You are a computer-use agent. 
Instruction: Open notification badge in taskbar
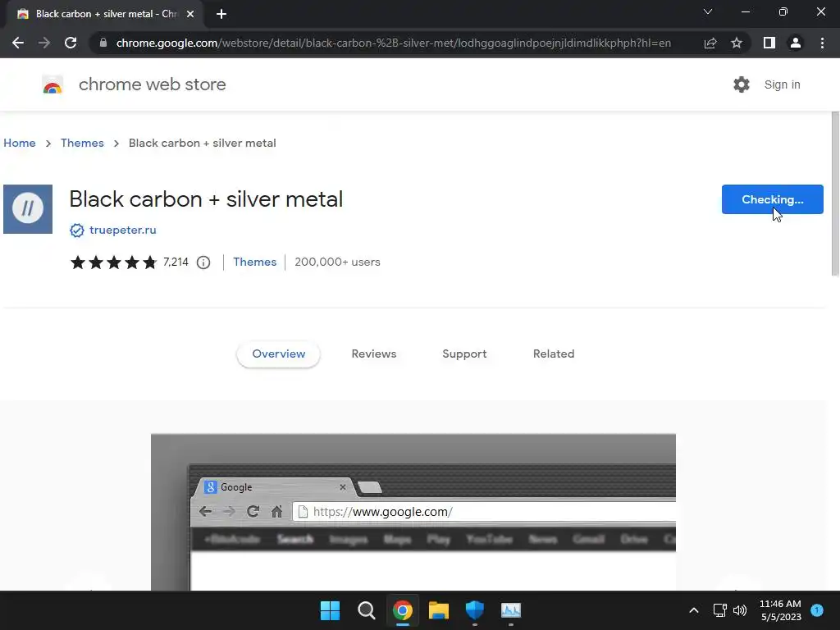817,609
